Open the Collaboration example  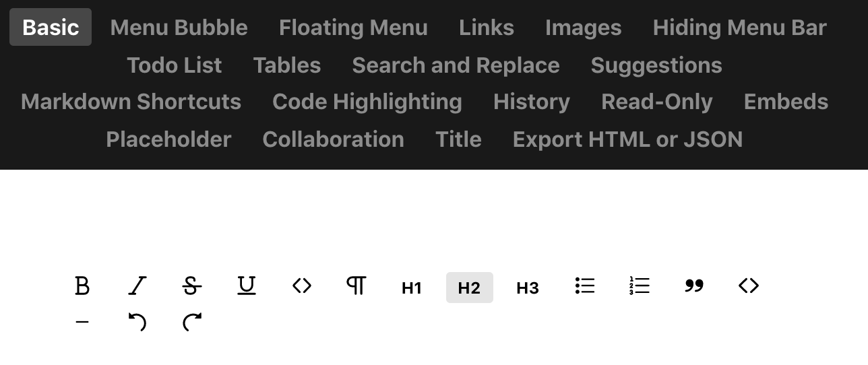pos(333,139)
